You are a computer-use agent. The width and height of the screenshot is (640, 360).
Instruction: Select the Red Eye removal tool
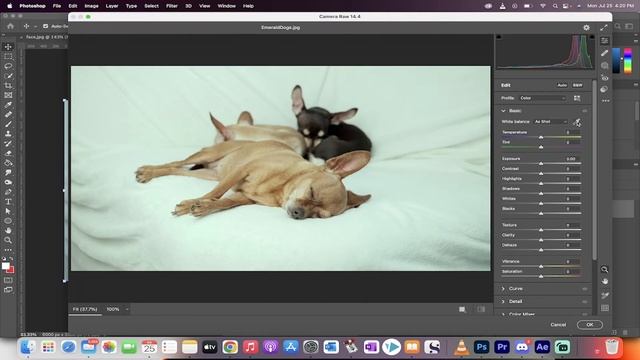(604, 78)
